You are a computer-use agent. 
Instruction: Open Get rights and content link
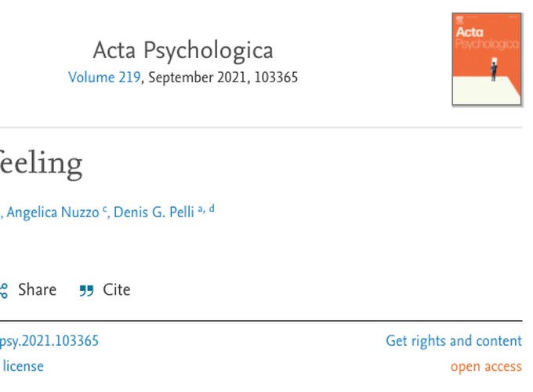(454, 341)
